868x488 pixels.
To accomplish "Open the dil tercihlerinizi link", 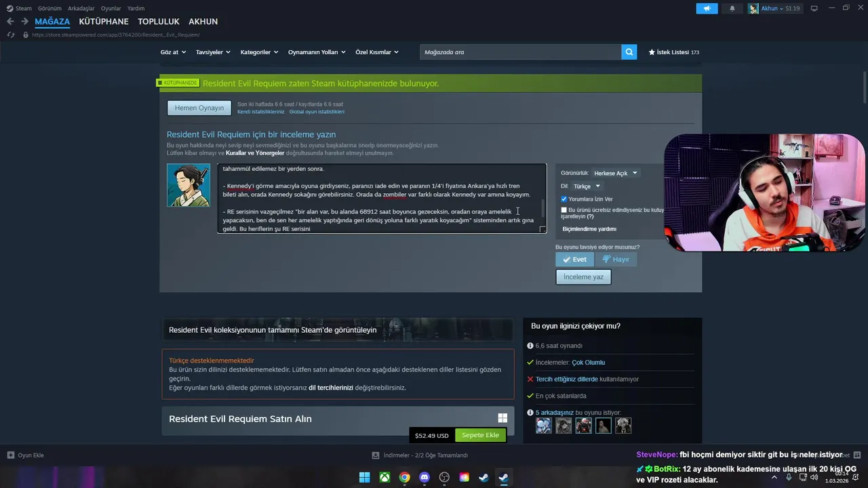I will pos(331,388).
